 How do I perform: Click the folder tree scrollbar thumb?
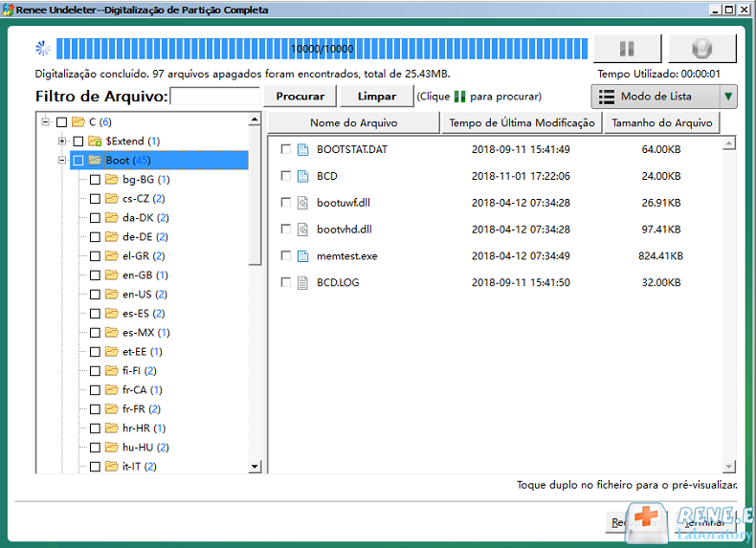click(x=256, y=195)
